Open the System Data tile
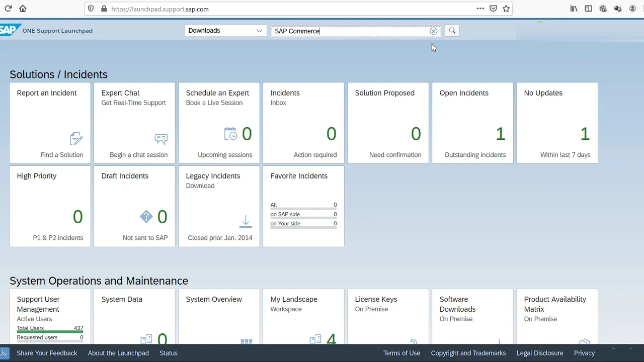This screenshot has height=362, width=644. (134, 317)
